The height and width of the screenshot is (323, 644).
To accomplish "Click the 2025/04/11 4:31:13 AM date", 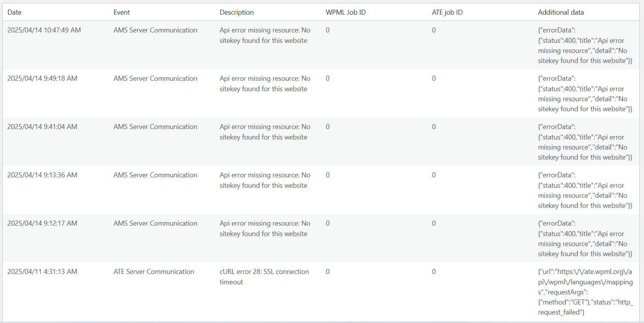I will click(x=42, y=272).
